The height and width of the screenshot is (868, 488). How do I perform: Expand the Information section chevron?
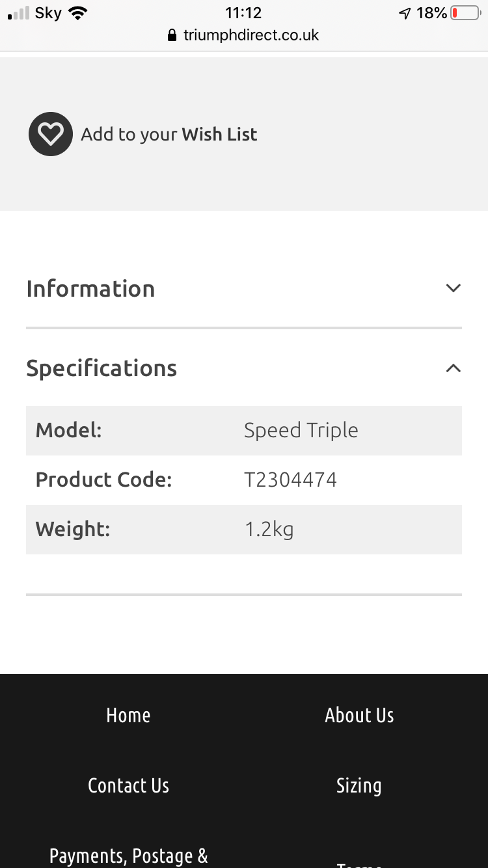tap(454, 288)
